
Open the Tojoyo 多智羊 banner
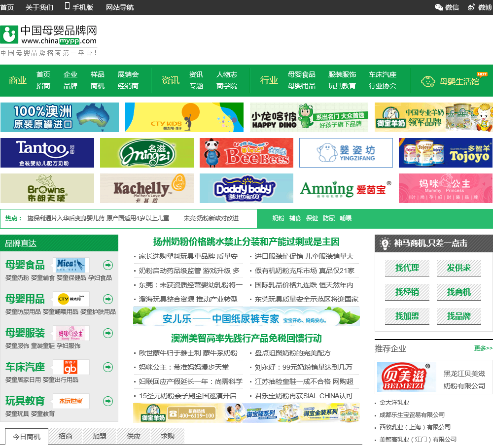(446, 153)
